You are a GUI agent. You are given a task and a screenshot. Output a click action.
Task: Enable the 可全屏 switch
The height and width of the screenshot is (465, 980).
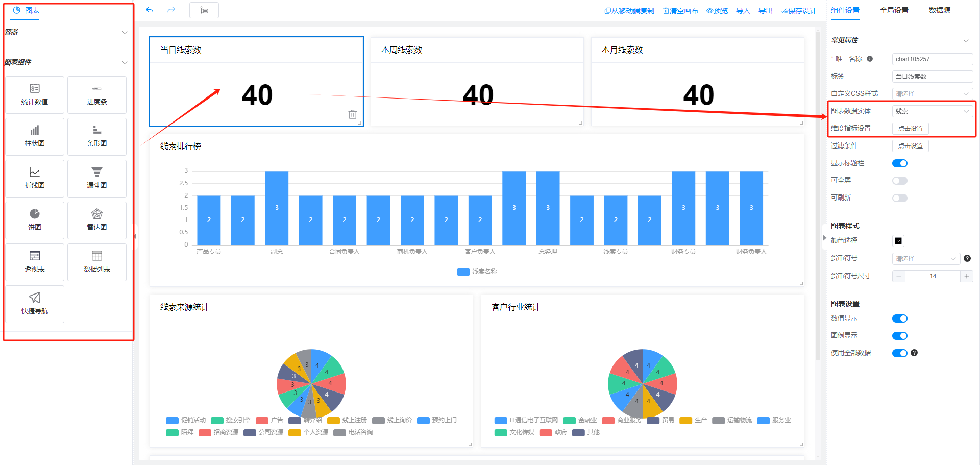pos(899,181)
